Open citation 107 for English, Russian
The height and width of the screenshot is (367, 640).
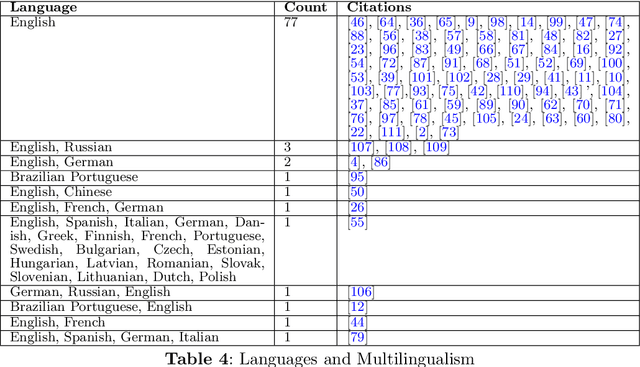tap(361, 147)
